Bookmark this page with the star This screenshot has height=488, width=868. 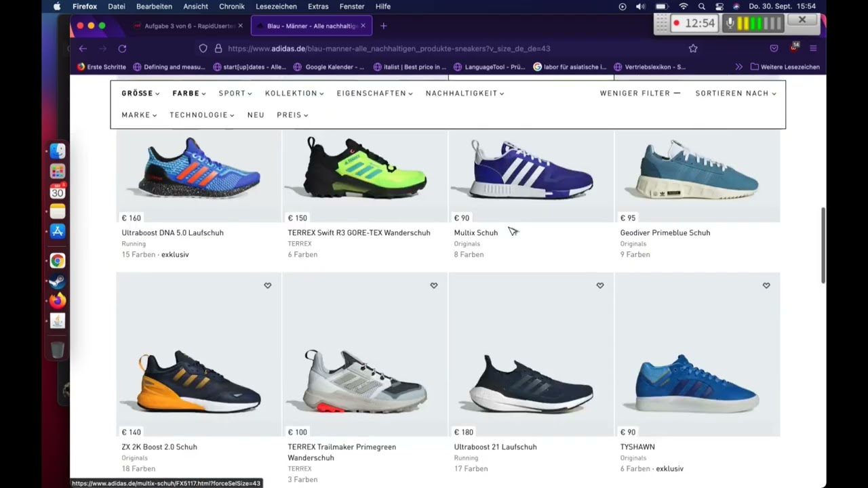[693, 49]
